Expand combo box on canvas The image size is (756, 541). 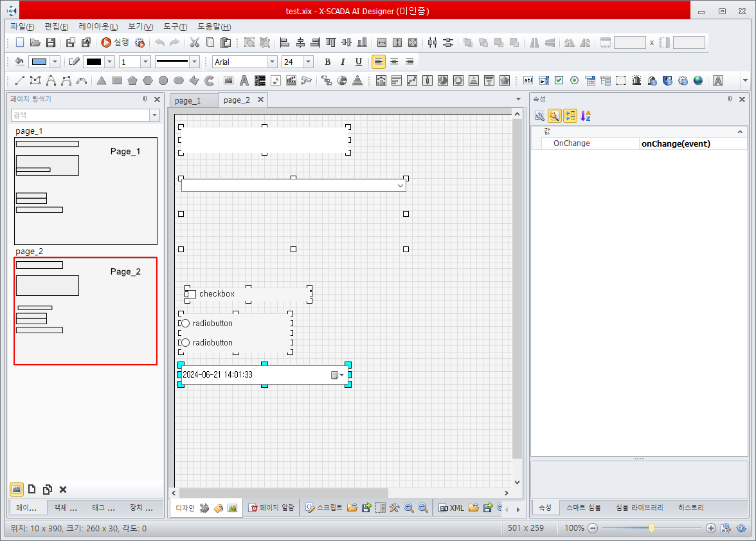pyautogui.click(x=400, y=185)
